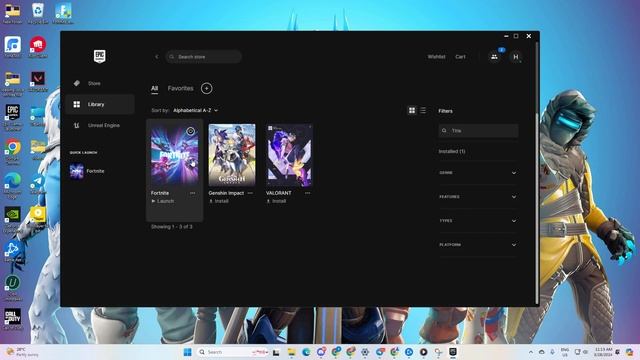Click the Genshin Impact cover thumbnail

point(232,155)
